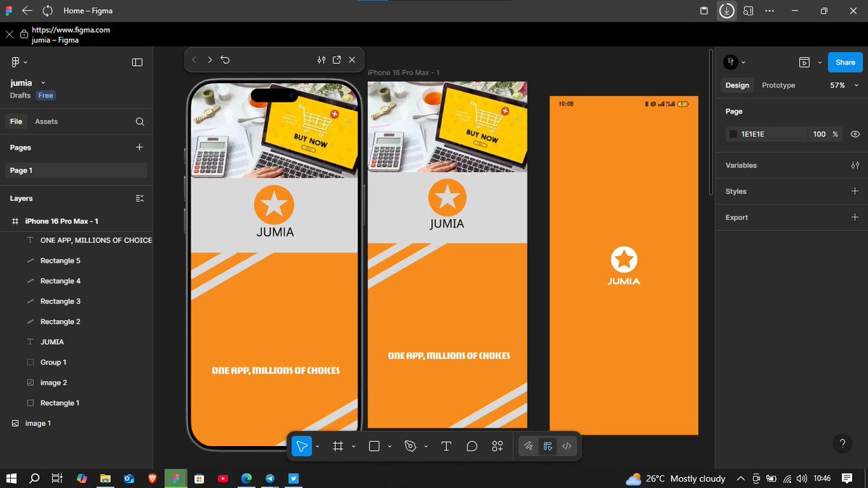Select the Text tool
The height and width of the screenshot is (488, 868).
(x=446, y=446)
